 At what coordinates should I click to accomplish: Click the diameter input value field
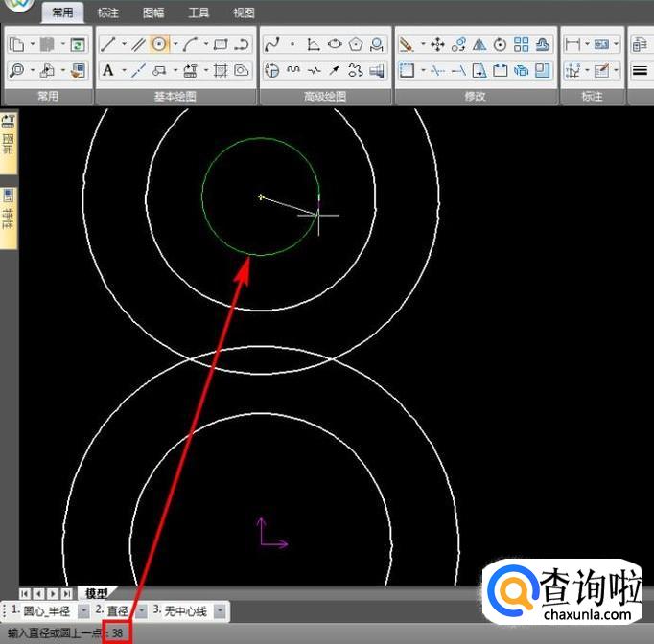(117, 632)
